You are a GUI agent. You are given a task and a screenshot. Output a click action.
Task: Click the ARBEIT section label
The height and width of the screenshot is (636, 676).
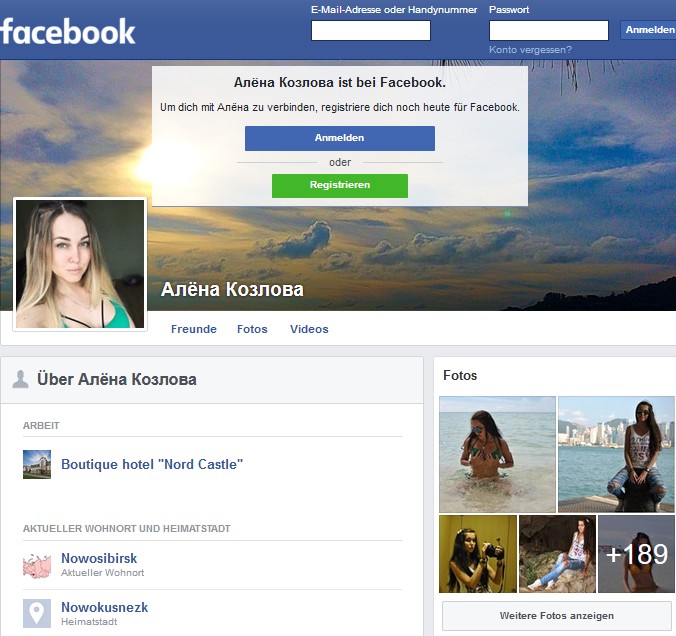[41, 426]
